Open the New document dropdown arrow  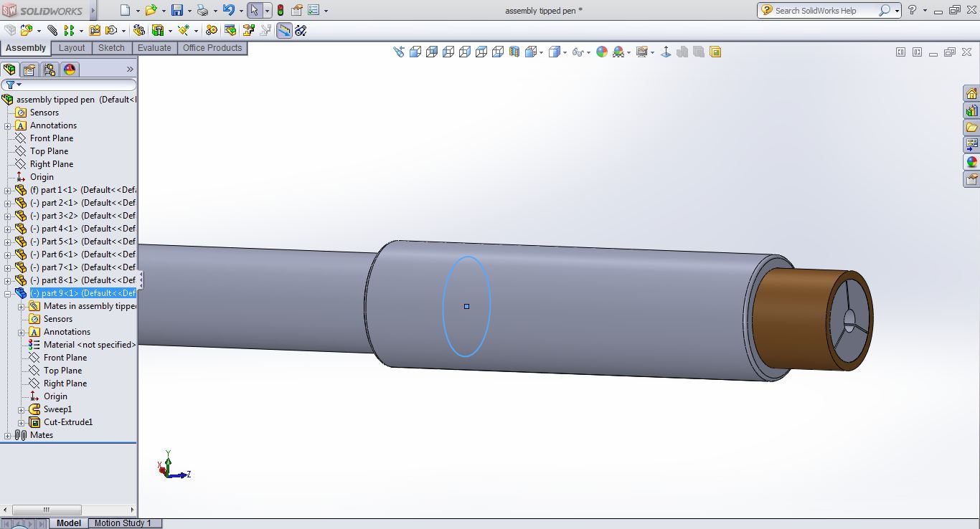tap(137, 11)
